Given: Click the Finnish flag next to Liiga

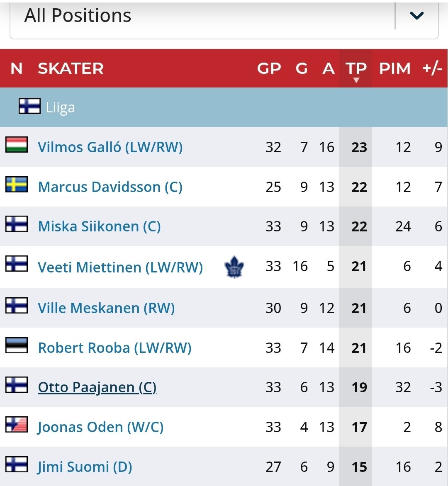Looking at the screenshot, I should pyautogui.click(x=29, y=106).
